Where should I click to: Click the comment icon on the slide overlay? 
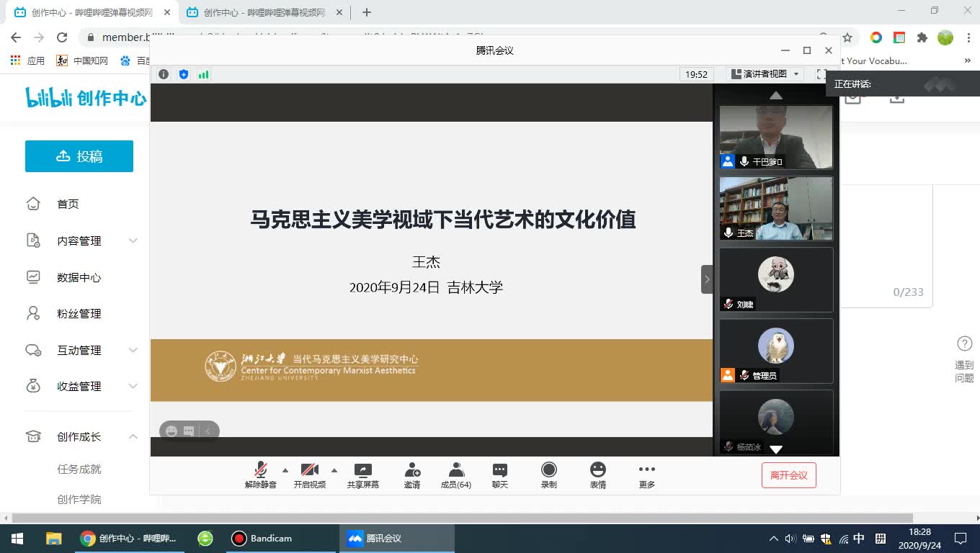tap(189, 431)
